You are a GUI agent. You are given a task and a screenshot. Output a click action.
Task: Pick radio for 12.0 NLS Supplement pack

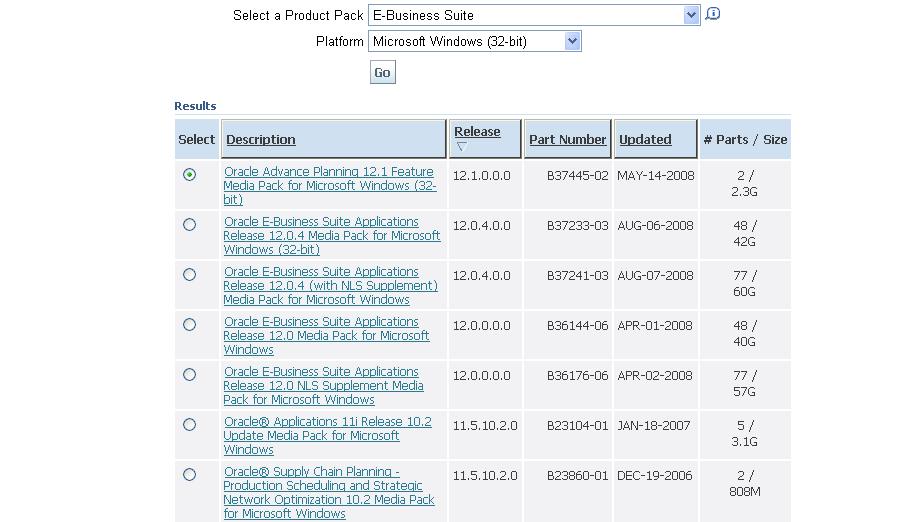[x=190, y=375]
